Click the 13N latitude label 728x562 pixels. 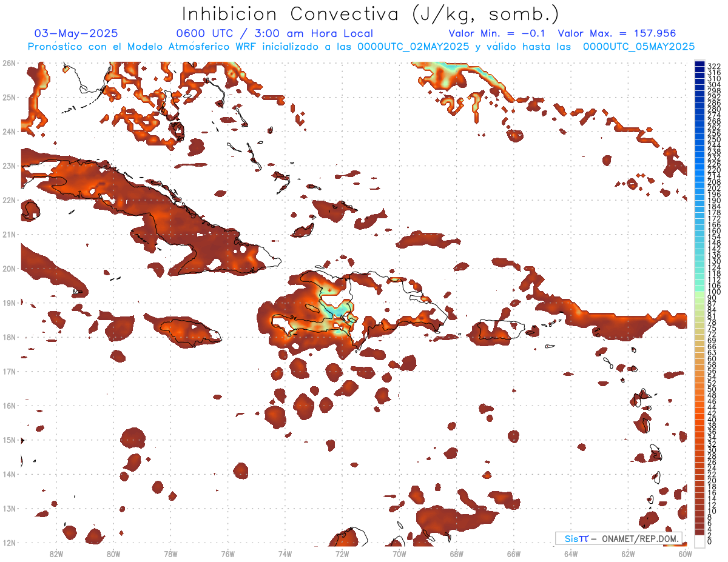(x=9, y=508)
